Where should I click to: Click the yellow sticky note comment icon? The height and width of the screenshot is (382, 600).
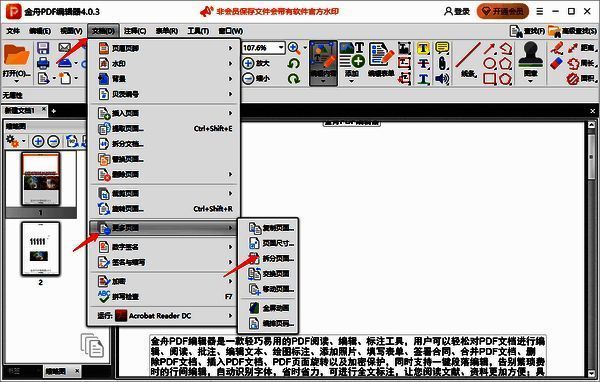click(x=442, y=48)
